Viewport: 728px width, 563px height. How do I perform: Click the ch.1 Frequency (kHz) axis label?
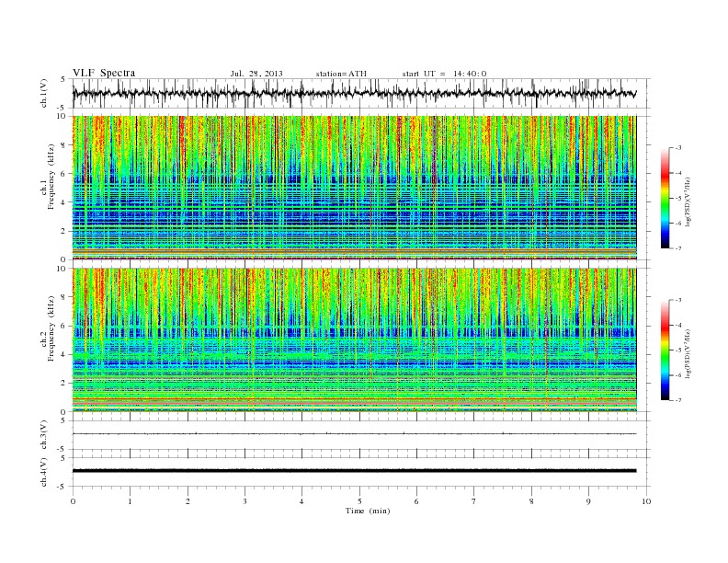tap(49, 177)
